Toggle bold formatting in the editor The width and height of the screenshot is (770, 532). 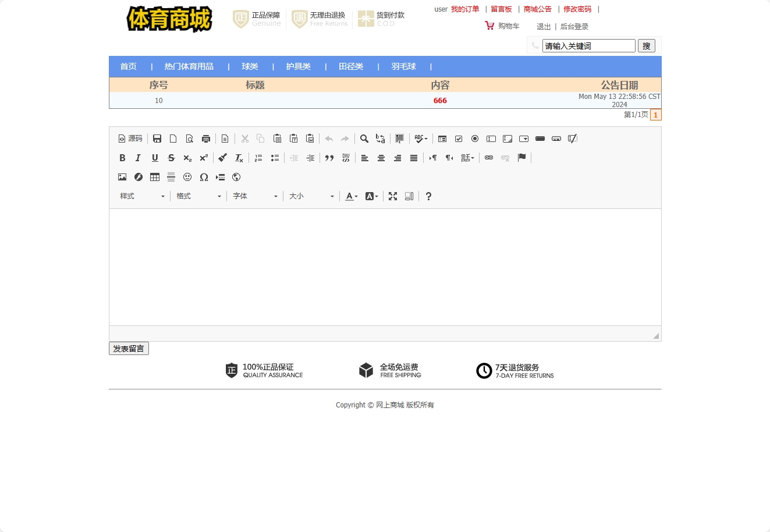(x=122, y=158)
